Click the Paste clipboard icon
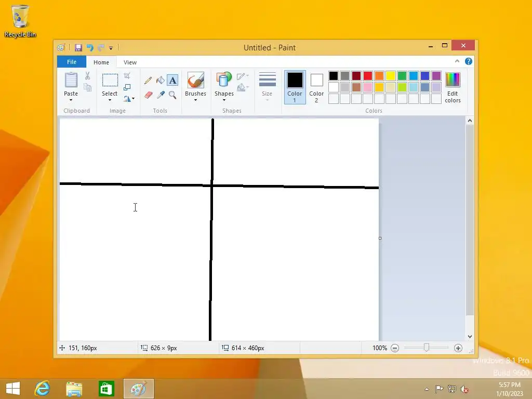Viewport: 532px width, 399px height. coord(71,81)
